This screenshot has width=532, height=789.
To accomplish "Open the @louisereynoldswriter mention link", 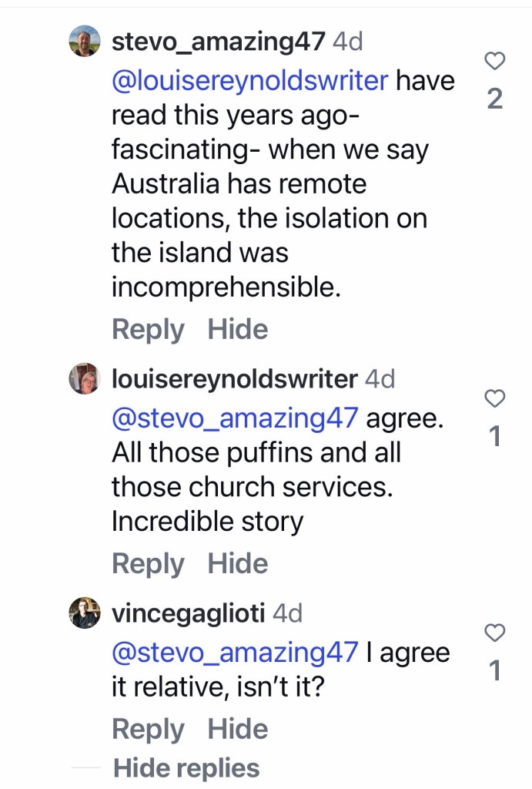I will tap(250, 80).
